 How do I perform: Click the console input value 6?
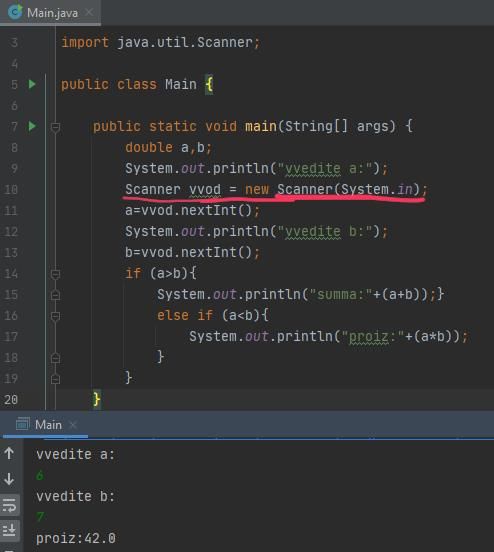(40, 476)
